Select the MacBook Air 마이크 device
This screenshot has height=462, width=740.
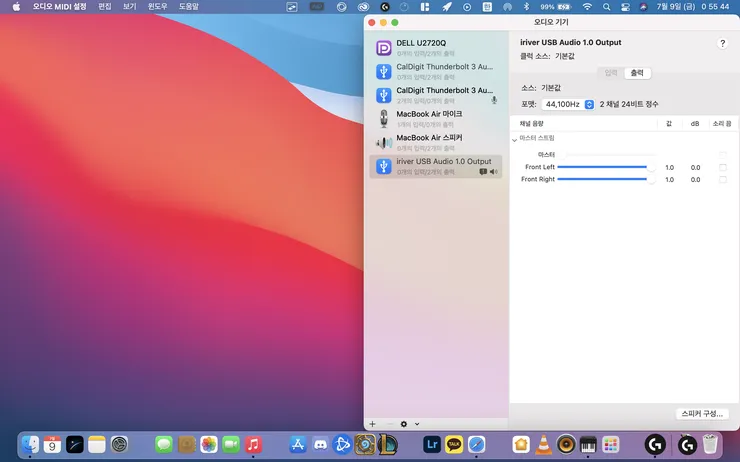[x=436, y=119]
